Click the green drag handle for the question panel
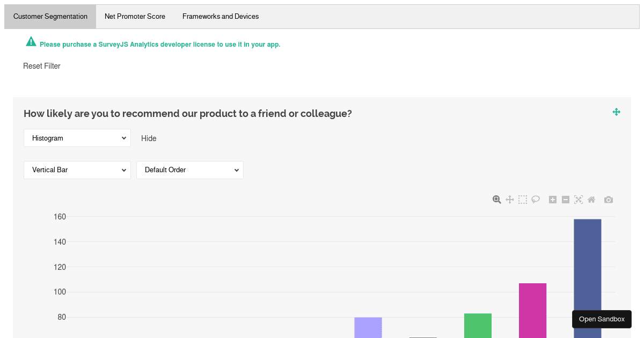 616,112
